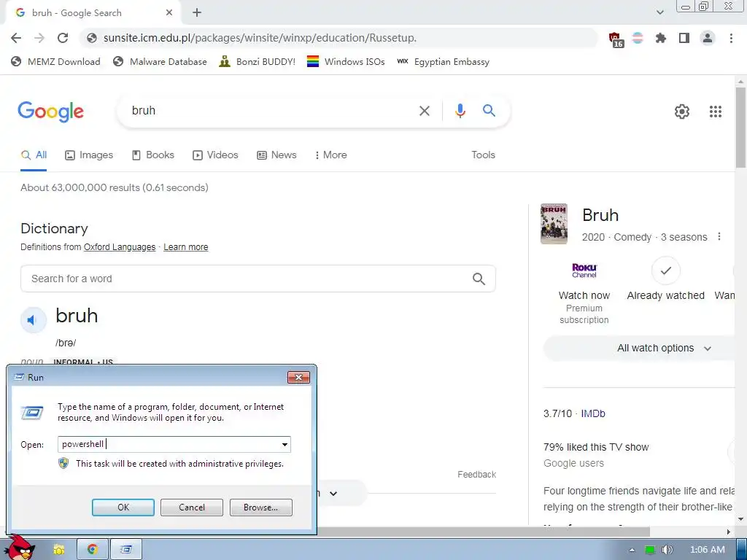Open the MEMZ Download bookmark
This screenshot has height=560, width=747.
[x=55, y=61]
